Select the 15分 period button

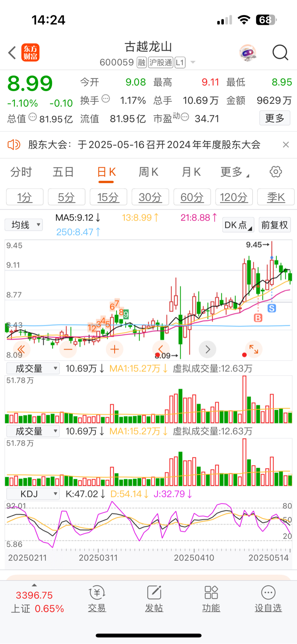click(x=108, y=197)
